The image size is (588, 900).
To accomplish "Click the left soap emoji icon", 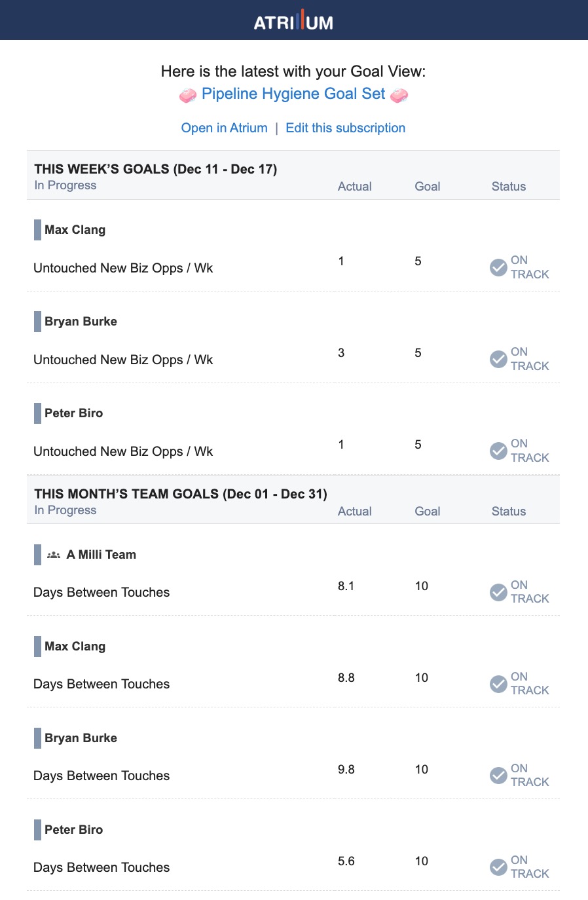I will pyautogui.click(x=188, y=96).
